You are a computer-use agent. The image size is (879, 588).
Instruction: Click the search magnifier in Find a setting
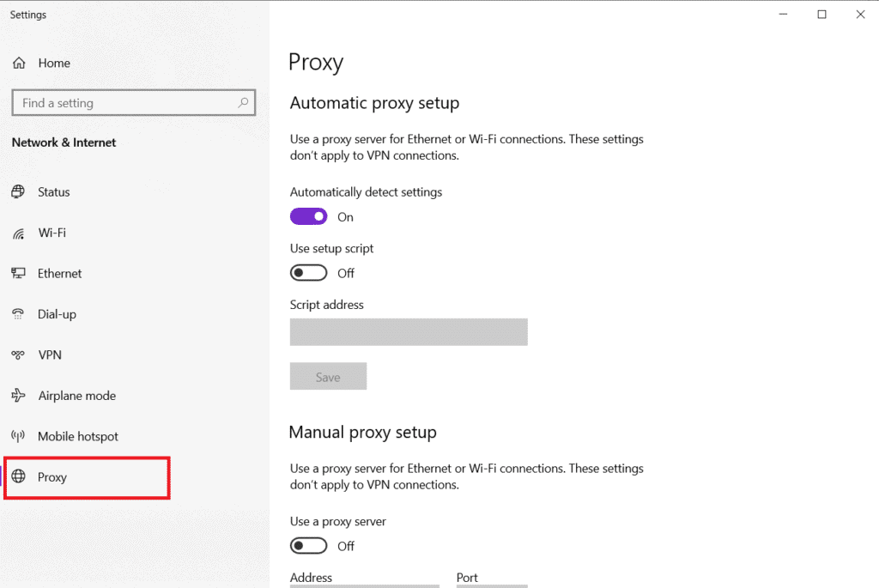pyautogui.click(x=245, y=102)
